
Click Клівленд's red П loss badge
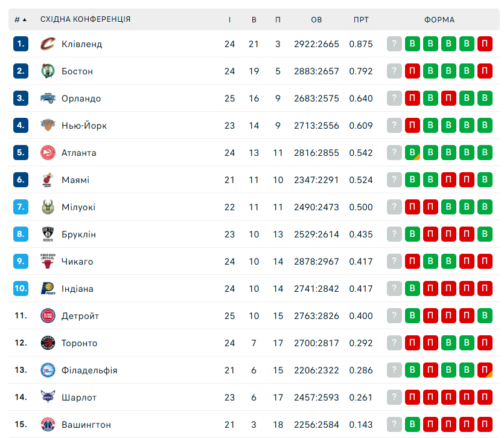(485, 44)
